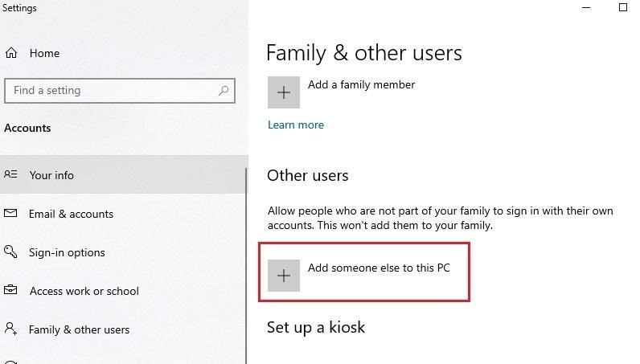This screenshot has height=364, width=640.
Task: Click the key icon for Sign-in options
Action: pos(11,252)
